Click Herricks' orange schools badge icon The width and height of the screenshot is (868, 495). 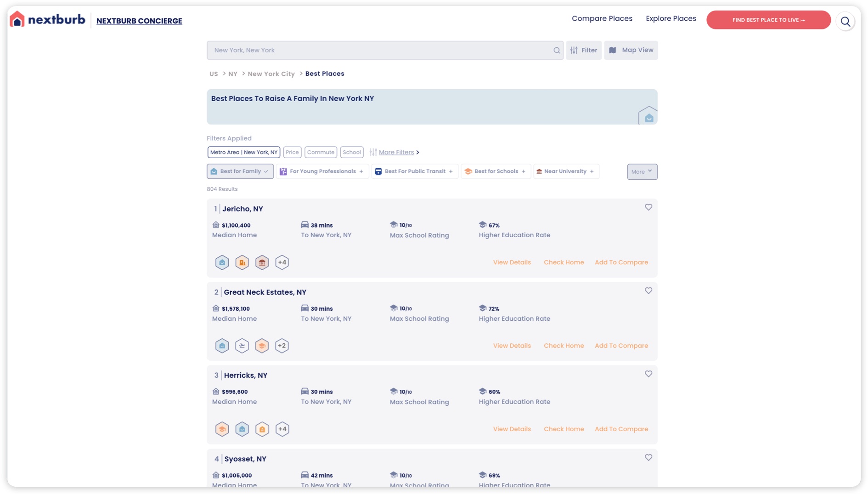(222, 429)
